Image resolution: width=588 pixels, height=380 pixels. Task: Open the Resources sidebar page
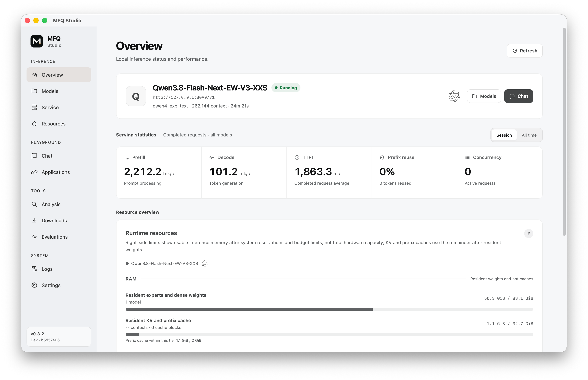59,124
